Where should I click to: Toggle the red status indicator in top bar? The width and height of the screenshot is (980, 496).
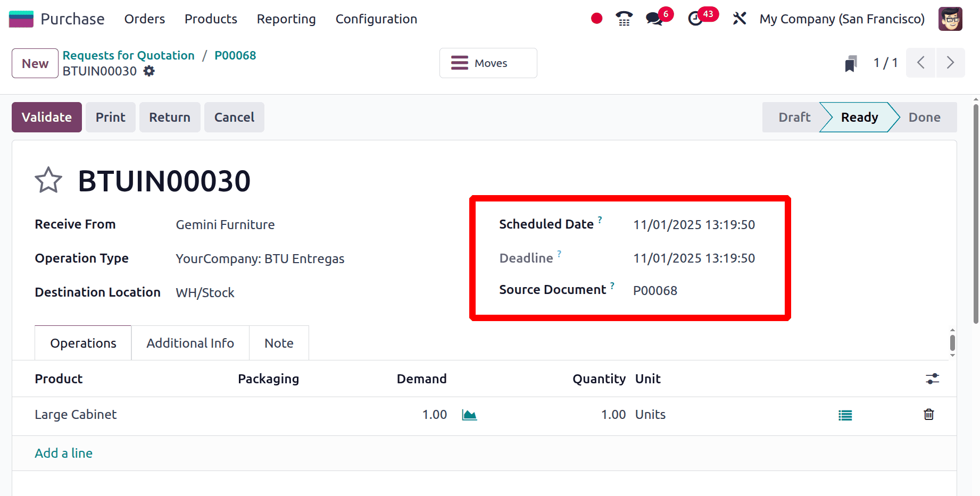pyautogui.click(x=596, y=18)
